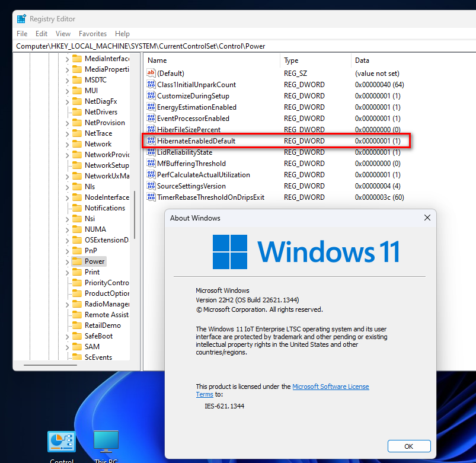Click the MSDTC key folder icon
This screenshot has height=463, width=476.
point(77,80)
